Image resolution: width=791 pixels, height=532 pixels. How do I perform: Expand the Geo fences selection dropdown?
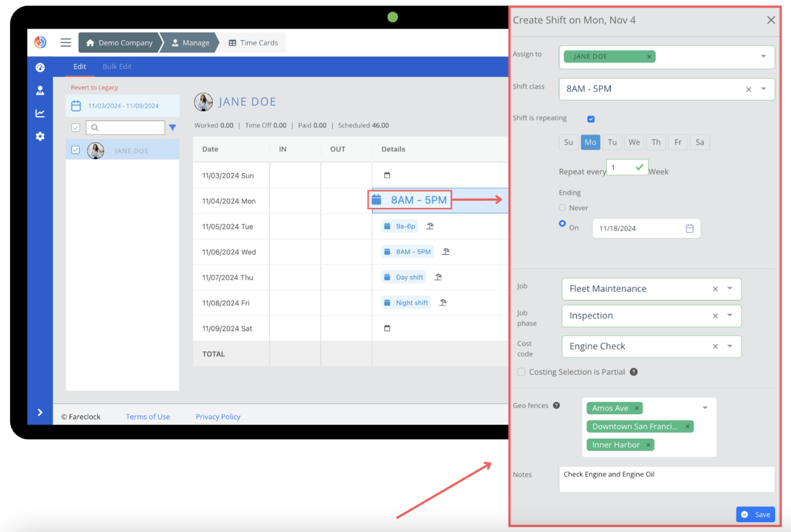pos(705,408)
